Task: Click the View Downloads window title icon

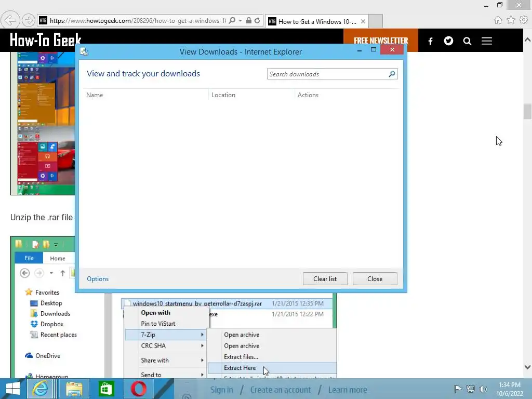Action: [84, 51]
